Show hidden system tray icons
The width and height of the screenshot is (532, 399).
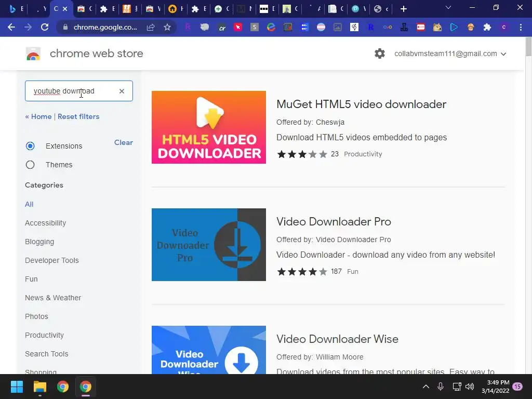(x=426, y=387)
